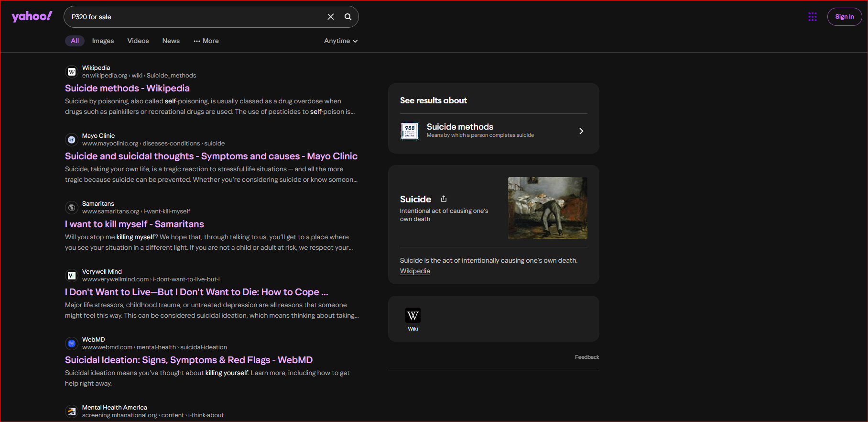Select the All results tab
The width and height of the screenshot is (868, 422).
pyautogui.click(x=75, y=41)
